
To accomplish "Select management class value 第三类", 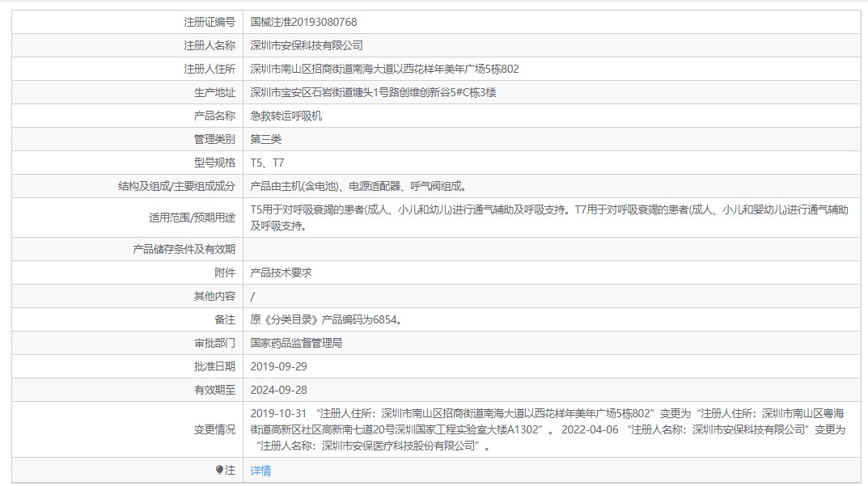I will pos(265,139).
